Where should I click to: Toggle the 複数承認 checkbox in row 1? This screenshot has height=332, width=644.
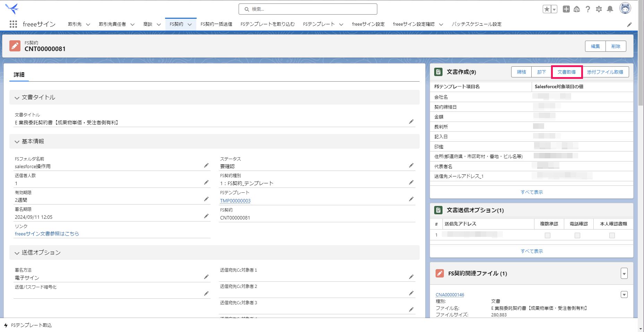point(548,235)
